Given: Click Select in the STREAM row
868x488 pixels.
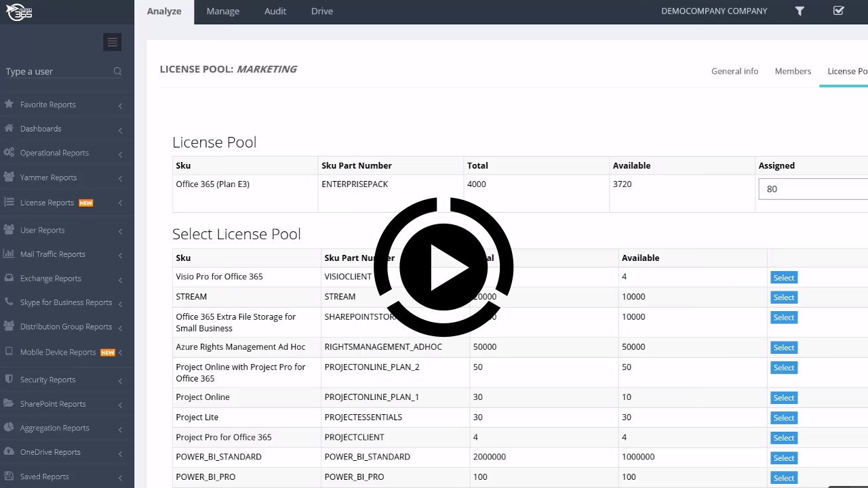Looking at the screenshot, I should click(784, 297).
